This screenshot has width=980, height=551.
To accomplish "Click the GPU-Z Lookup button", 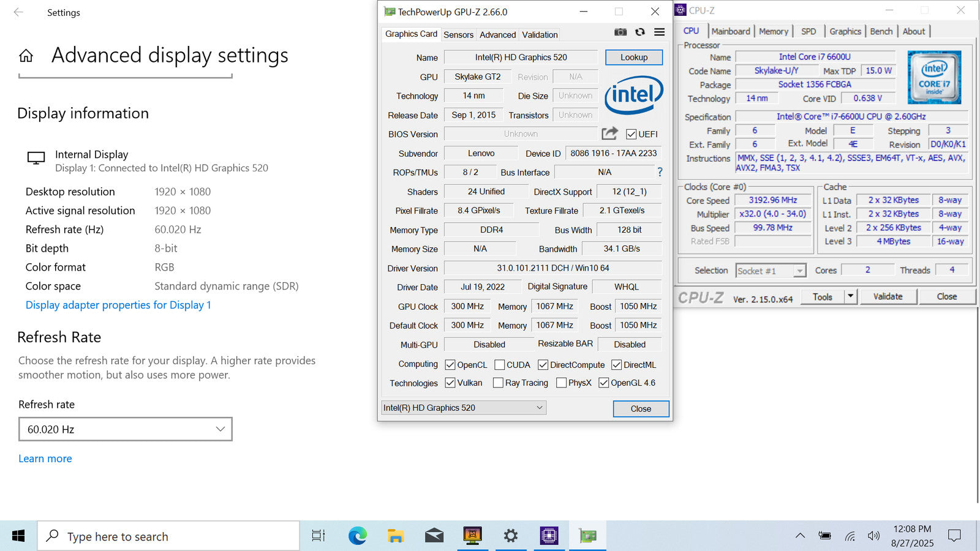I will 634,57.
